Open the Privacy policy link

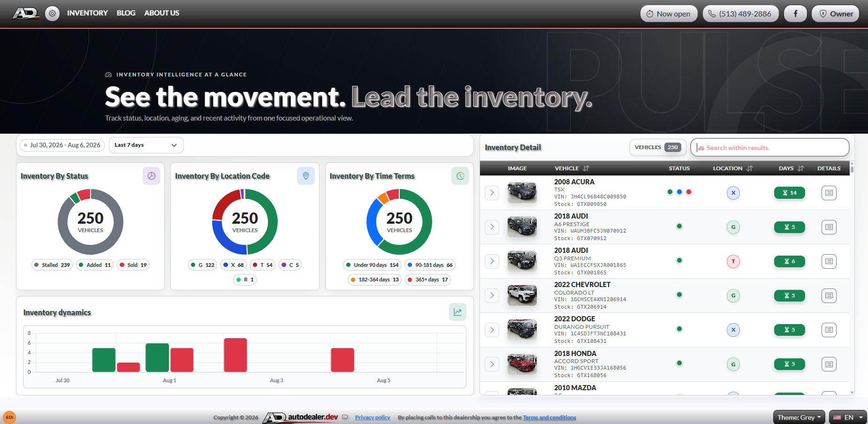click(373, 417)
